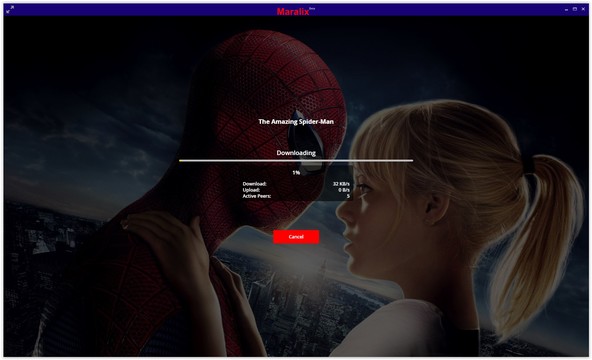Select the Amazing Spider-Man title text

(296, 122)
